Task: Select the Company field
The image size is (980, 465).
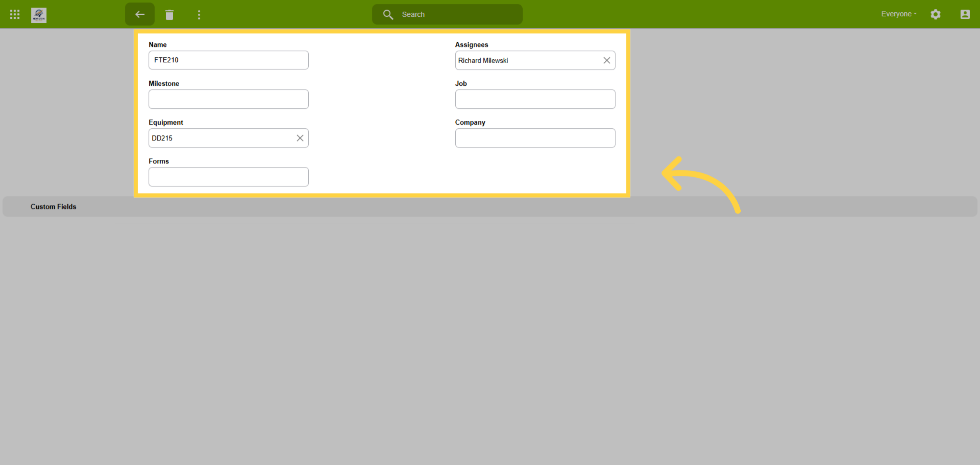Action: (x=535, y=138)
